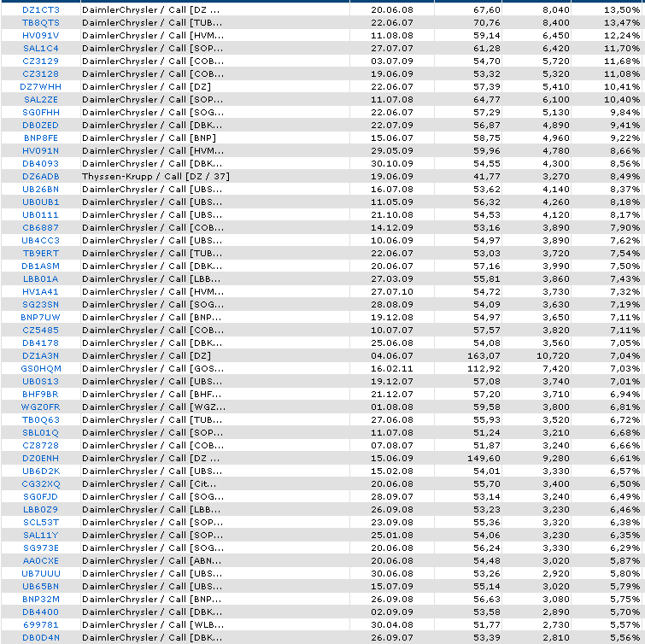Select the CG32XQ link

[41, 483]
